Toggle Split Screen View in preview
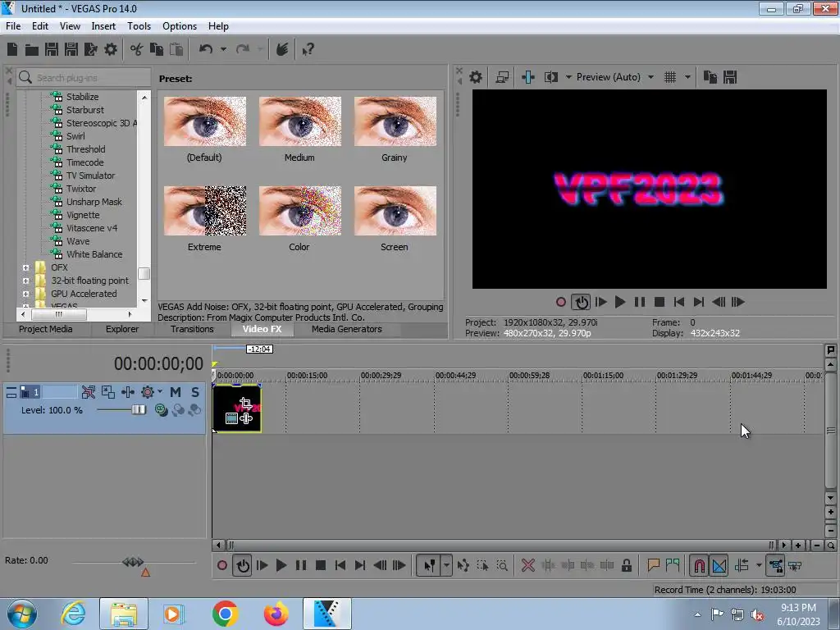This screenshot has height=630, width=840. [x=551, y=77]
